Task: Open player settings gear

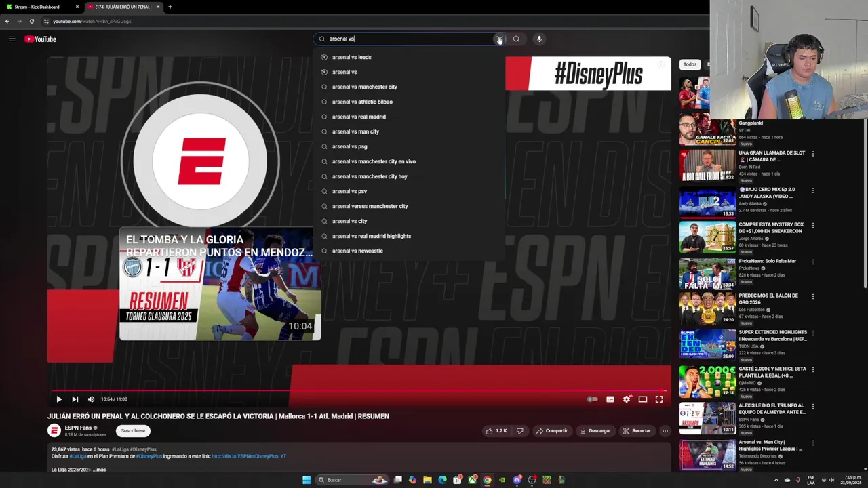Action: (x=627, y=399)
